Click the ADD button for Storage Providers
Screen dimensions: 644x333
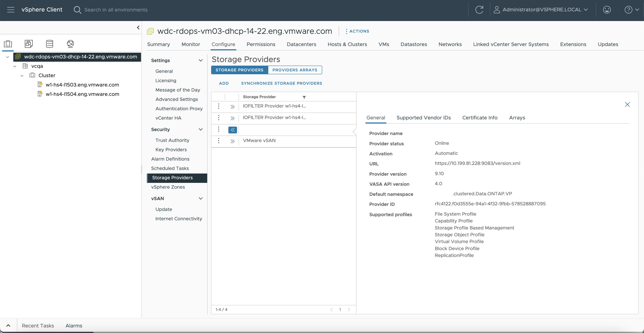[224, 83]
